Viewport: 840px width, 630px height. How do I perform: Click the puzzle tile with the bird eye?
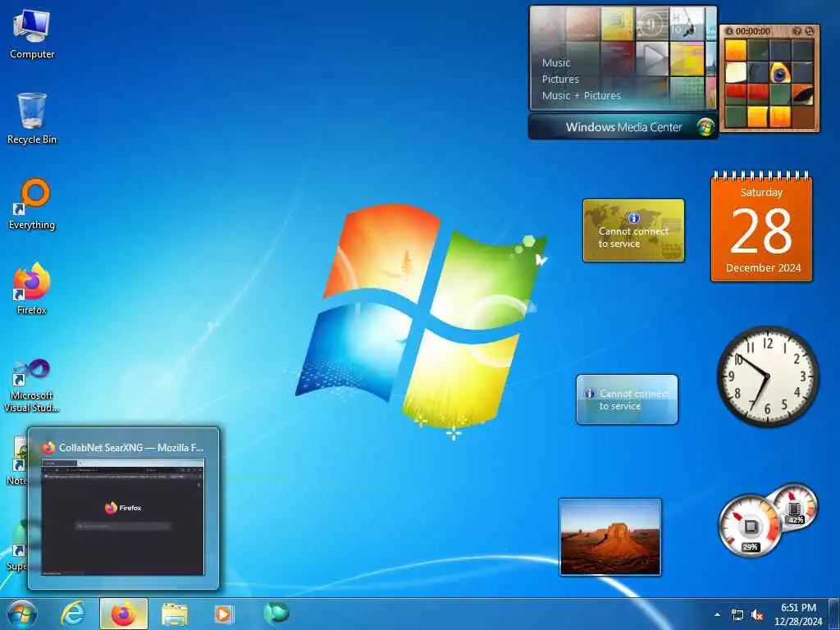tap(781, 72)
